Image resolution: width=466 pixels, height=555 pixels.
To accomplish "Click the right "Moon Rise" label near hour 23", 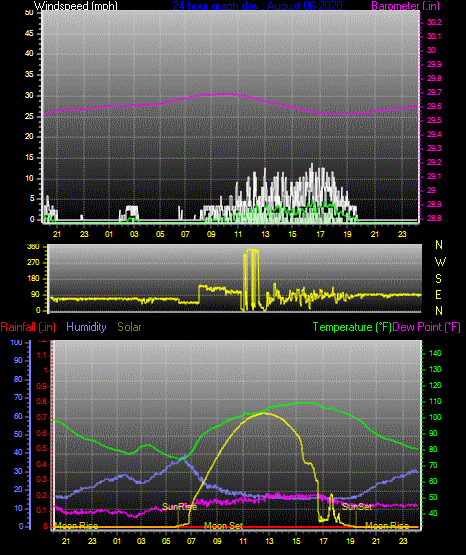I will [387, 526].
